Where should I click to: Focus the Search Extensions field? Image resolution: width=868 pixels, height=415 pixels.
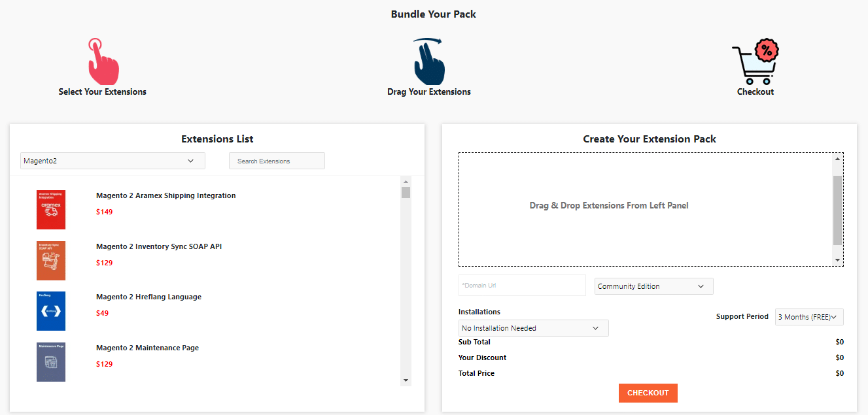pos(277,161)
